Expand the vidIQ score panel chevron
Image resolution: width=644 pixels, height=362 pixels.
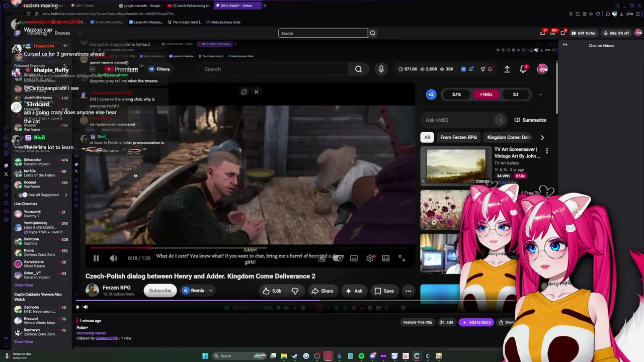click(540, 95)
